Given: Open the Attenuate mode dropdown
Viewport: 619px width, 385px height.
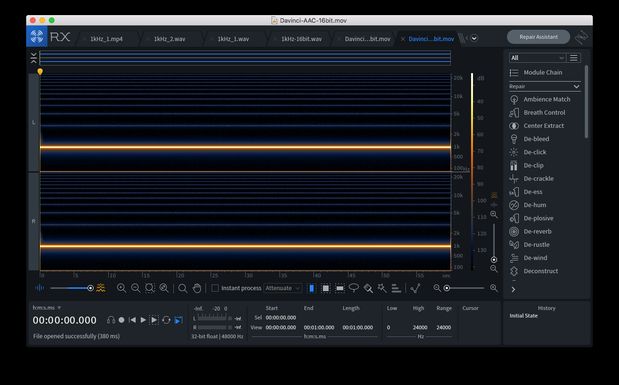Looking at the screenshot, I should click(x=283, y=288).
